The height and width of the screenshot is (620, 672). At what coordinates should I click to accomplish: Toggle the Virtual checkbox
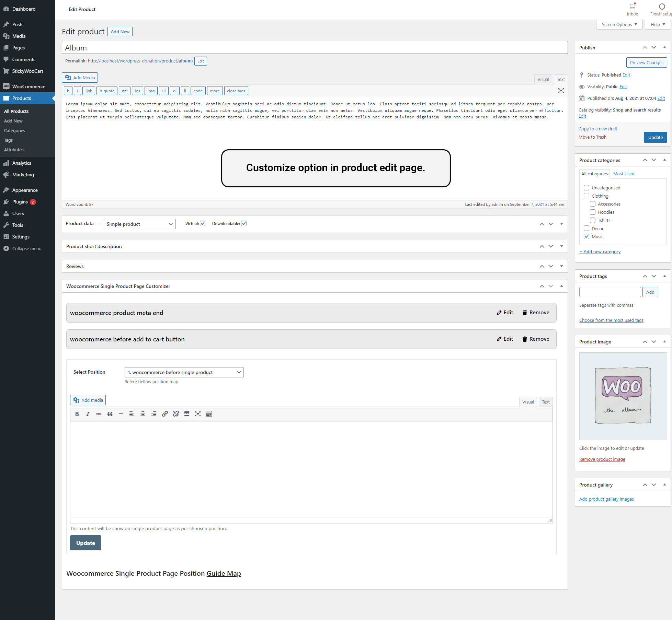tap(203, 223)
